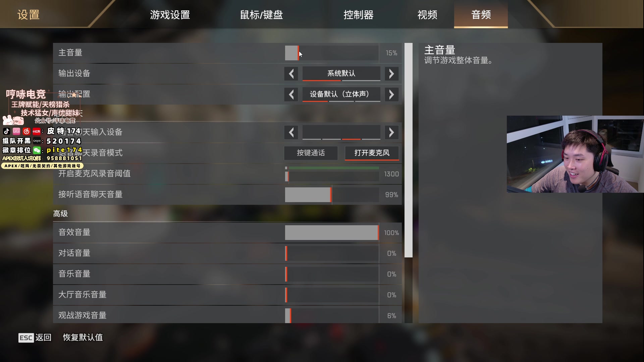Click right arrow for 输出配置 setting
This screenshot has width=644, height=362.
[x=391, y=94]
